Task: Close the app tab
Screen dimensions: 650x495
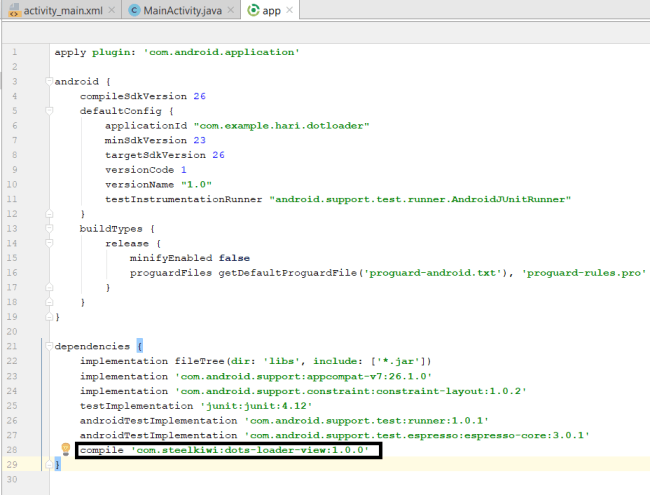Action: pyautogui.click(x=290, y=10)
